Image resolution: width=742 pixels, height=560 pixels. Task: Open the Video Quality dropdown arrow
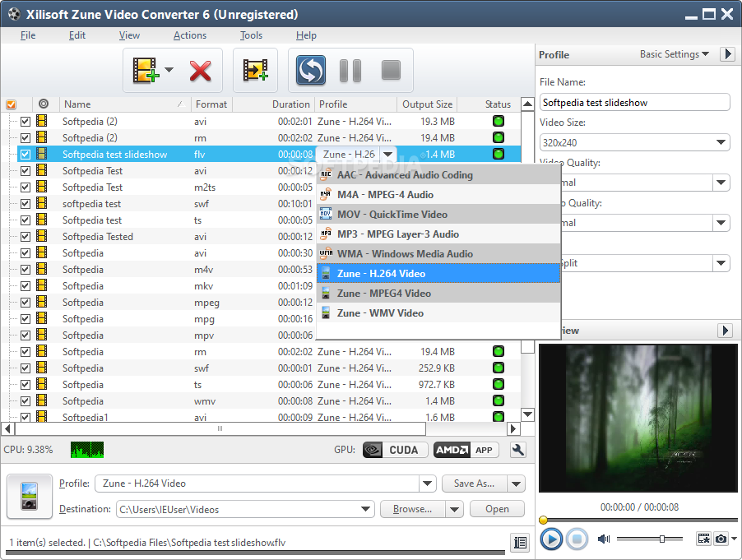pos(721,182)
